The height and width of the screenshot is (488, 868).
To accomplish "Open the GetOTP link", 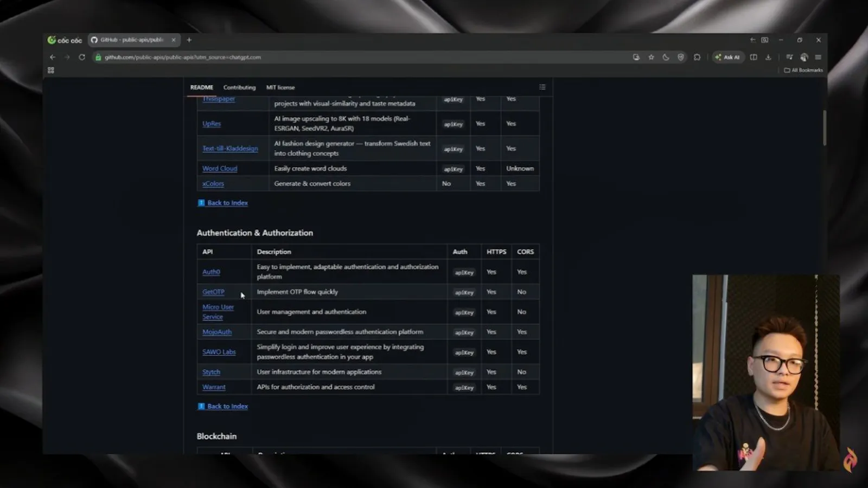I will [213, 292].
